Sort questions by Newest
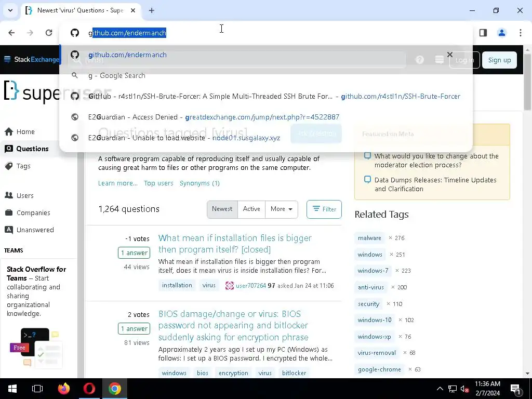The height and width of the screenshot is (399, 532). tap(222, 209)
